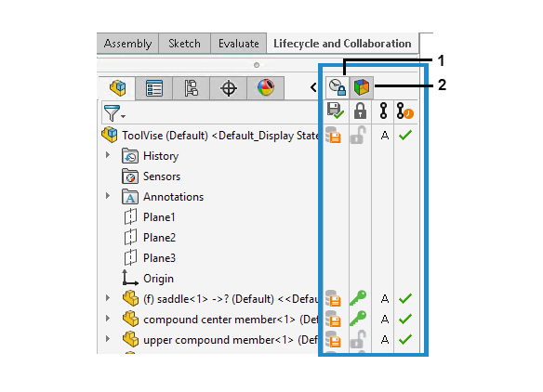Screen dimensions: 543x392
Task: Open the FeatureManager design tree tab
Action: (117, 88)
